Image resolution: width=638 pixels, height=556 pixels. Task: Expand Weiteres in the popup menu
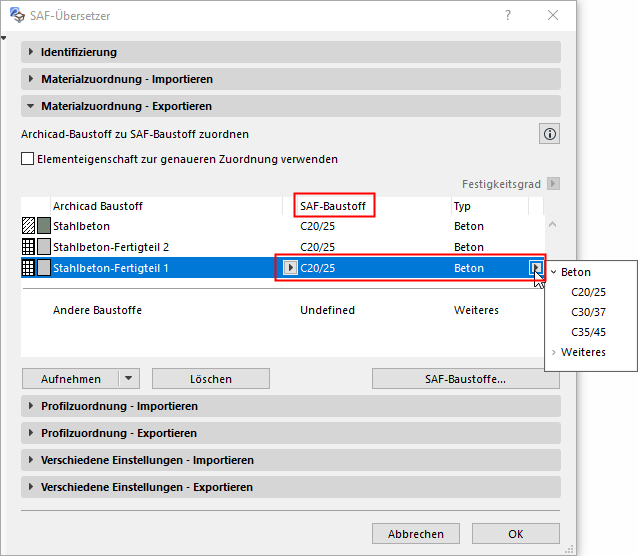[553, 352]
